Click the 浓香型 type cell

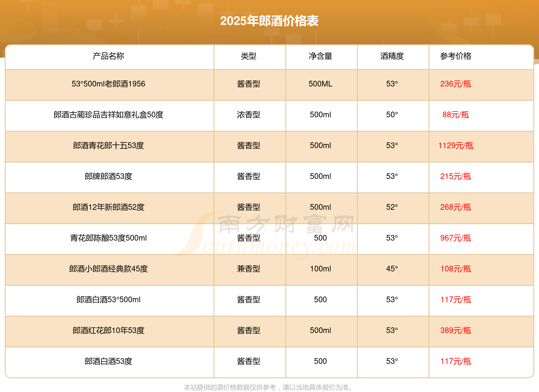(x=249, y=115)
